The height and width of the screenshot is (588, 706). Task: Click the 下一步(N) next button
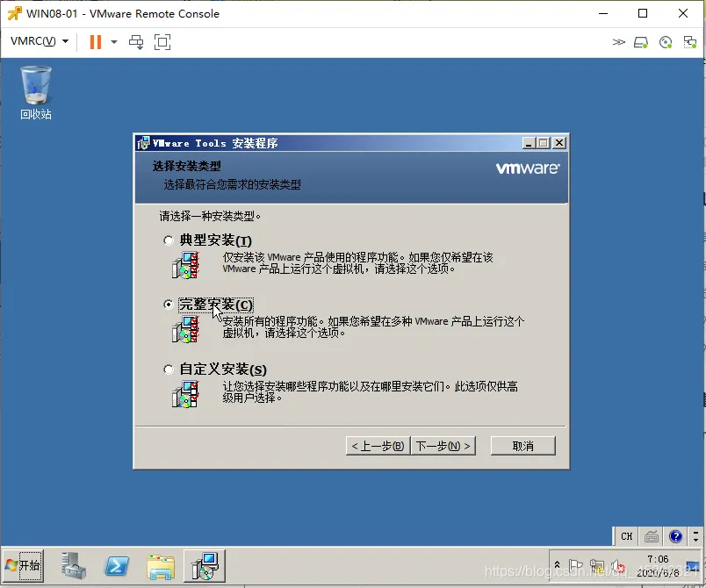point(443,446)
